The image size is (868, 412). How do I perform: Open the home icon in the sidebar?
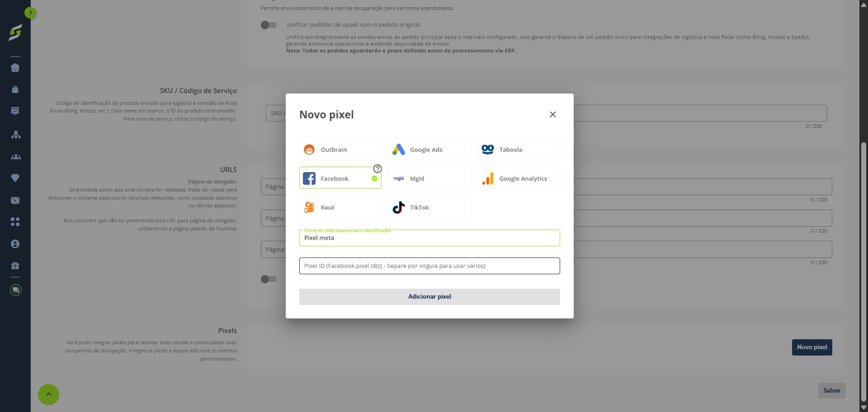[15, 68]
